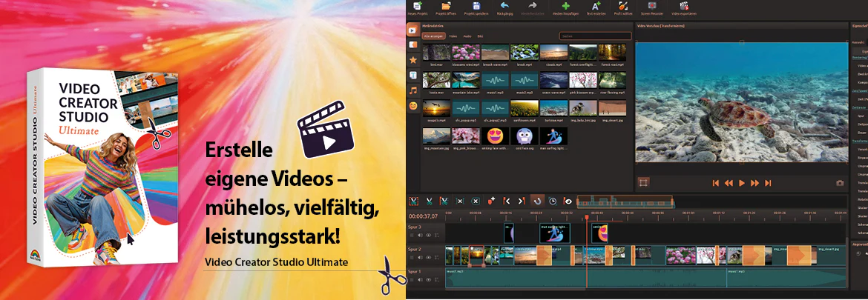Toggle the magnet snapping tool
The height and width of the screenshot is (300, 868).
click(537, 201)
